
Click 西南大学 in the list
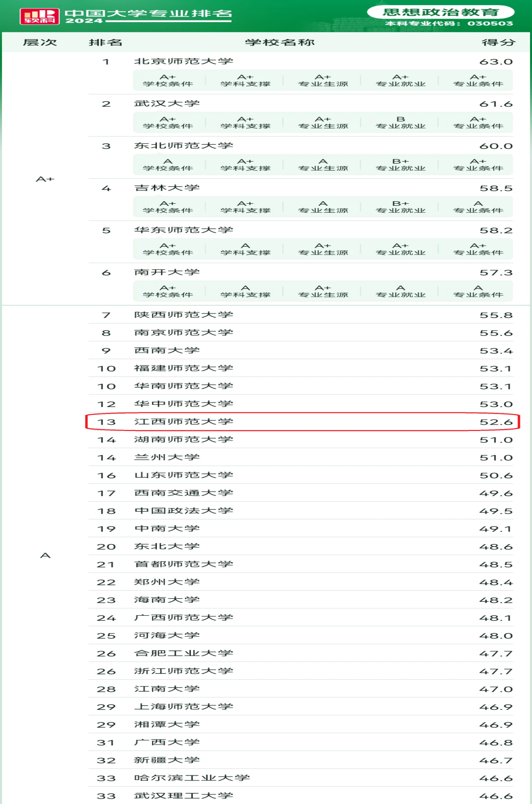[167, 350]
